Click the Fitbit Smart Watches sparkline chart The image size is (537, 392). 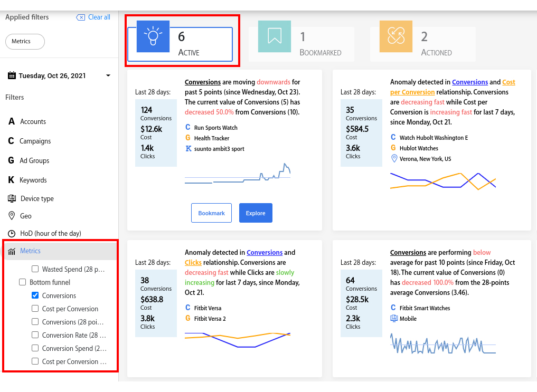[443, 343]
